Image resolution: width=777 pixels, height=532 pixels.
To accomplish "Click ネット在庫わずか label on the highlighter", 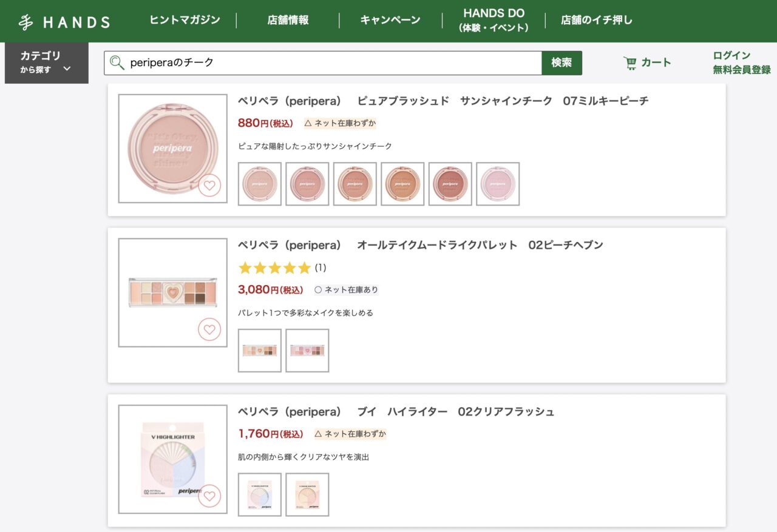I will pyautogui.click(x=350, y=434).
